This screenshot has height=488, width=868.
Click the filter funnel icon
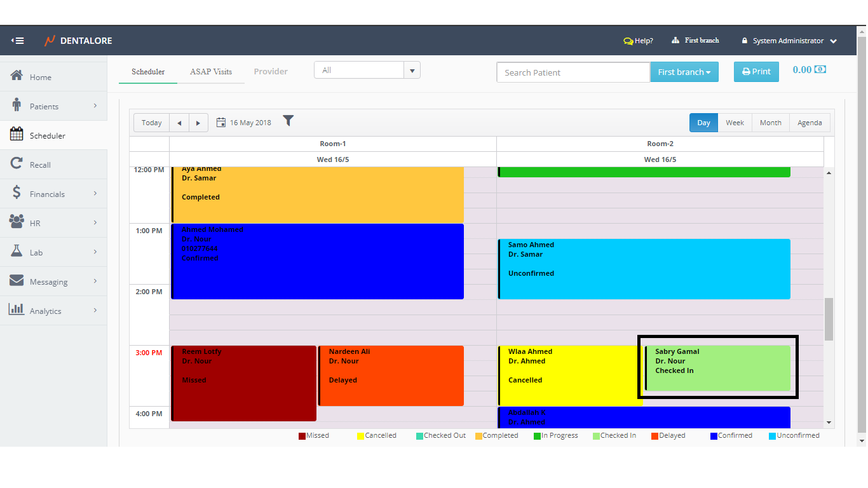tap(288, 121)
